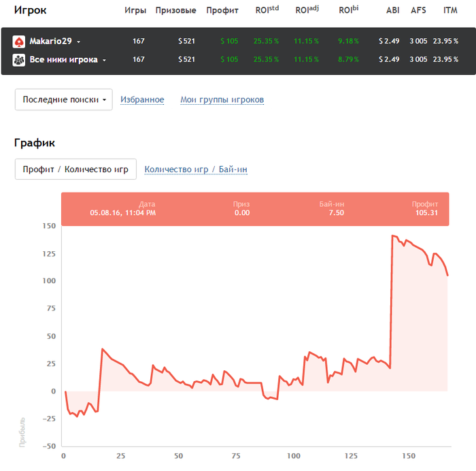The image size is (476, 471).
Task: Click the ITM column header
Action: point(450,11)
